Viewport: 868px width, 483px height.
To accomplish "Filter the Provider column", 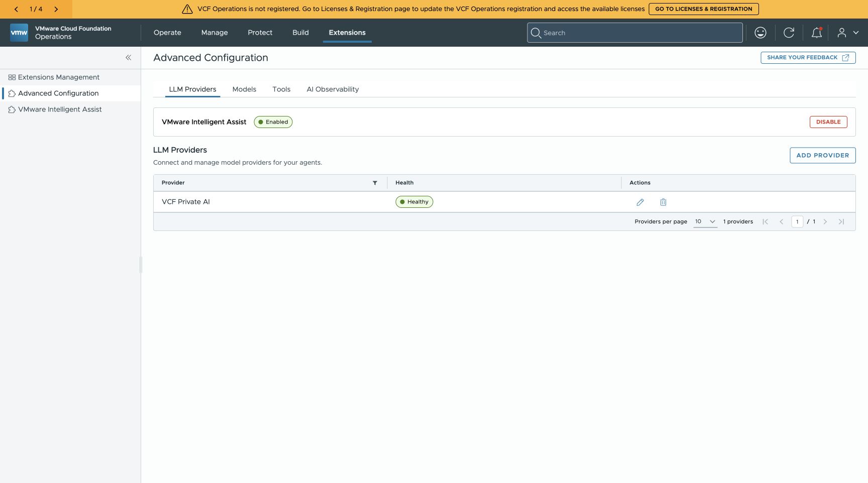I will coord(375,183).
